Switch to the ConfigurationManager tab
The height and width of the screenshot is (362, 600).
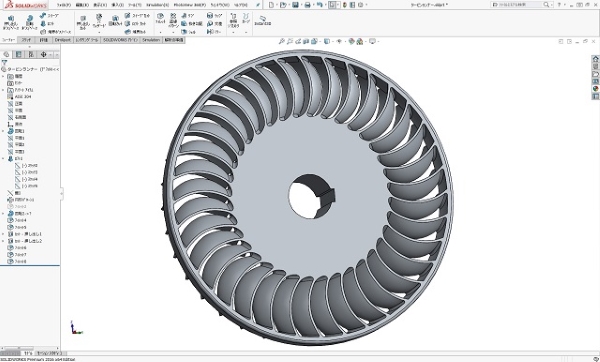click(31, 54)
